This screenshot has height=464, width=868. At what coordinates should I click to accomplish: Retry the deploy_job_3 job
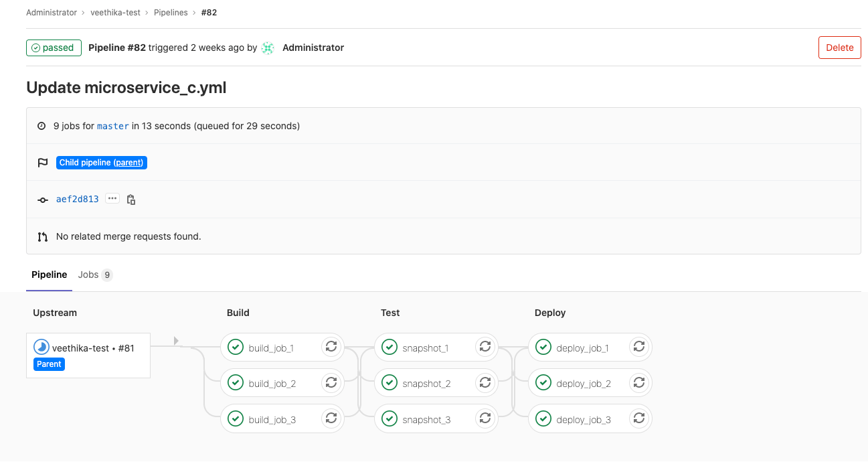[x=638, y=418]
